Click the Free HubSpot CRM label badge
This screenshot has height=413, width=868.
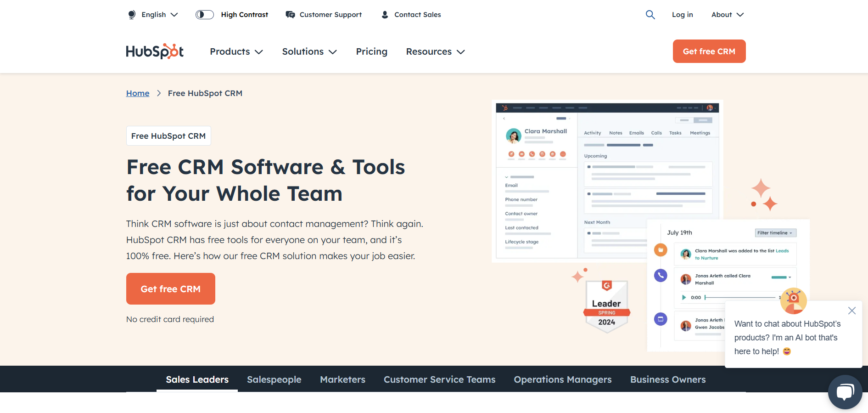pos(168,136)
